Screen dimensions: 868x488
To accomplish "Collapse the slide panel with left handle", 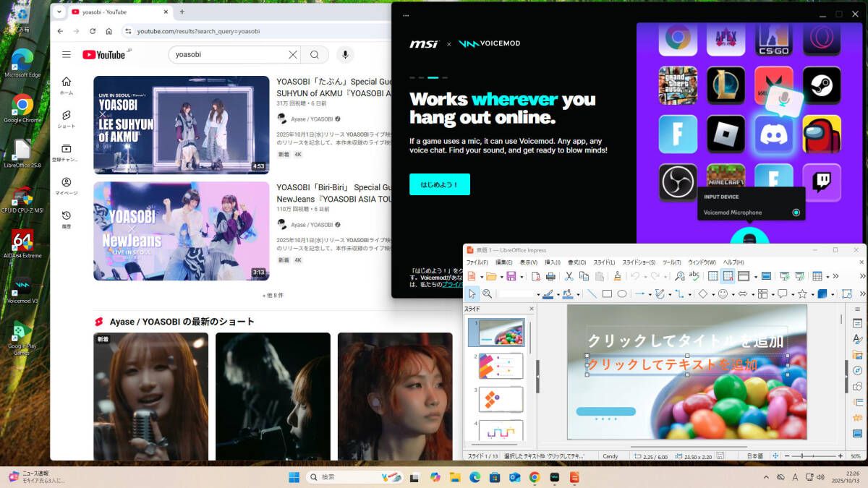I will (x=537, y=377).
